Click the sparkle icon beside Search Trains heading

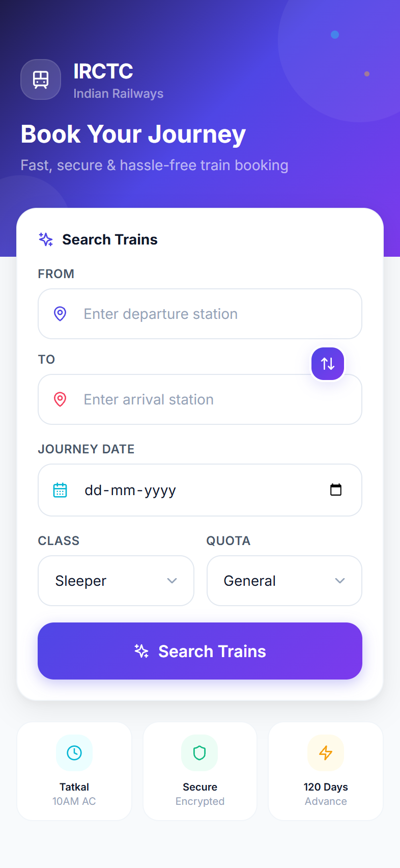[x=45, y=239]
